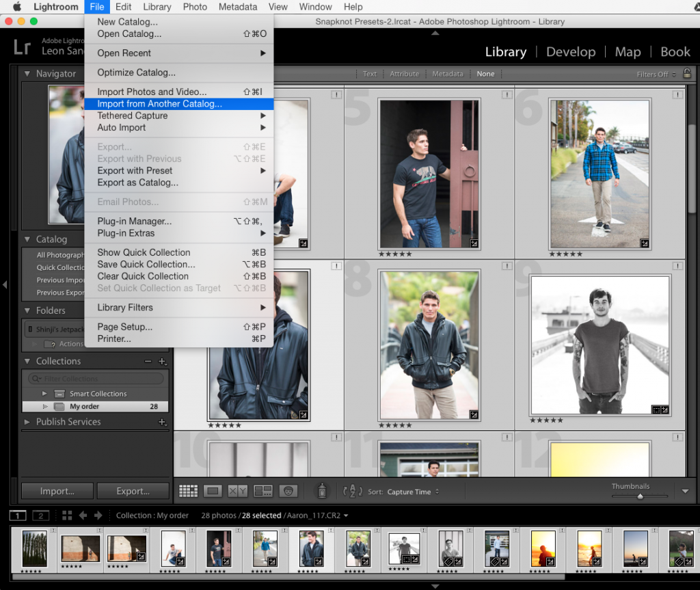Switch to the Develop module
The height and width of the screenshot is (590, 700).
(571, 52)
